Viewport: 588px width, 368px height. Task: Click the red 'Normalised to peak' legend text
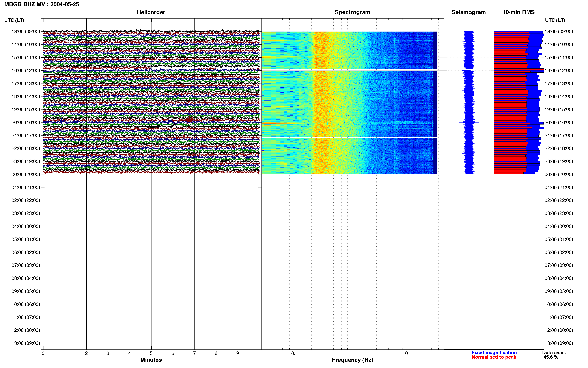(494, 357)
